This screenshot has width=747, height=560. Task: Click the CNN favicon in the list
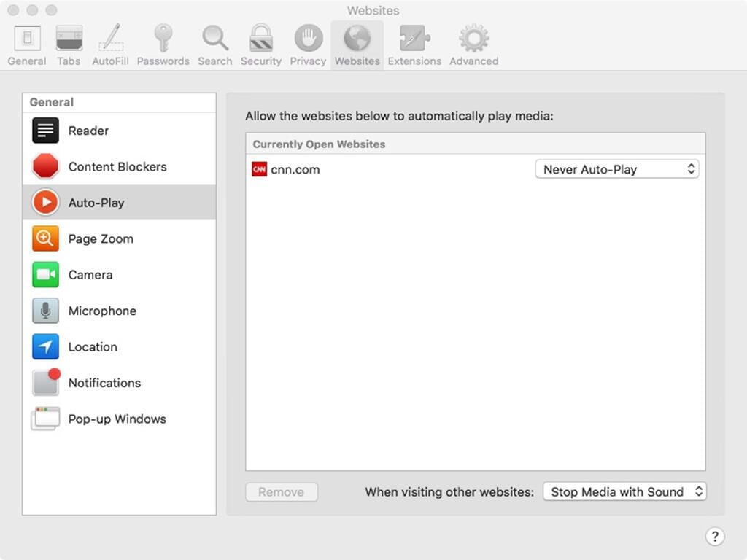259,169
